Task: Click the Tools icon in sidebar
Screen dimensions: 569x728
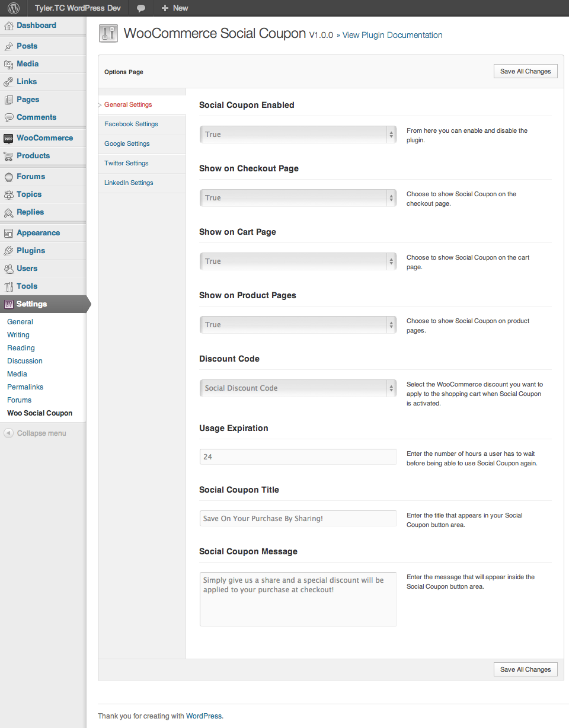Action: tap(9, 286)
